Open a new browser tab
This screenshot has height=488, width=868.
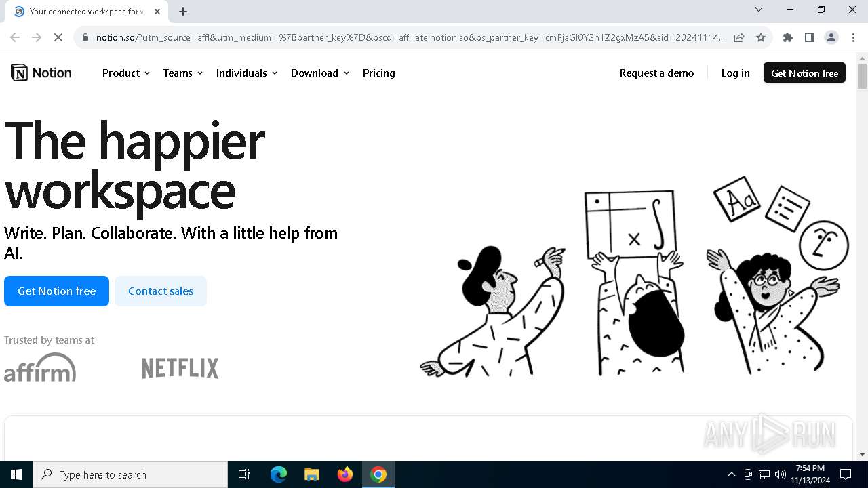183,12
